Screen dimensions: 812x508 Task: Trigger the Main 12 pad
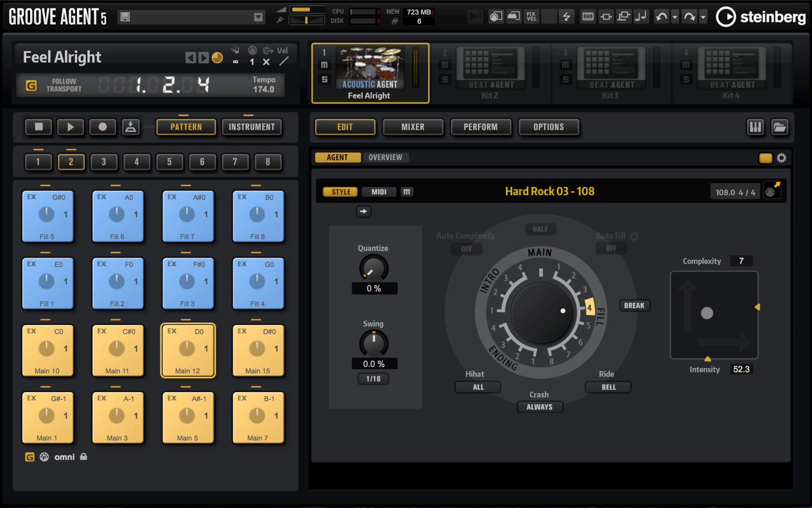point(188,351)
